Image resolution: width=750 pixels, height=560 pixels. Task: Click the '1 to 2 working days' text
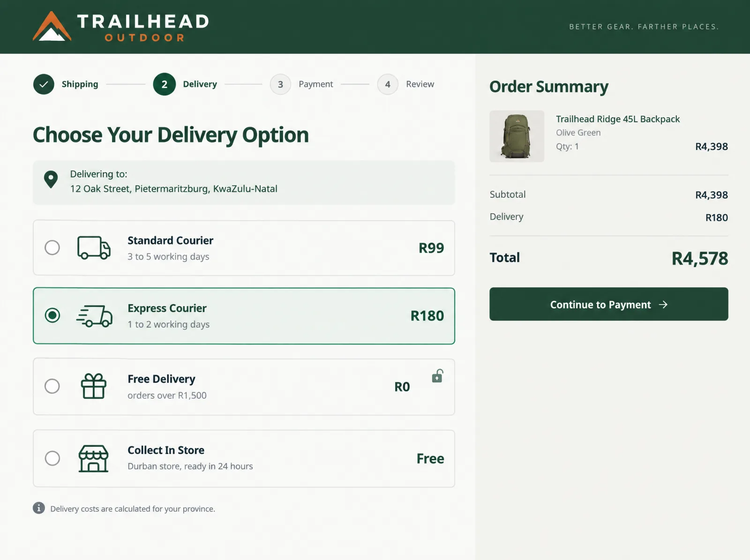pyautogui.click(x=168, y=325)
